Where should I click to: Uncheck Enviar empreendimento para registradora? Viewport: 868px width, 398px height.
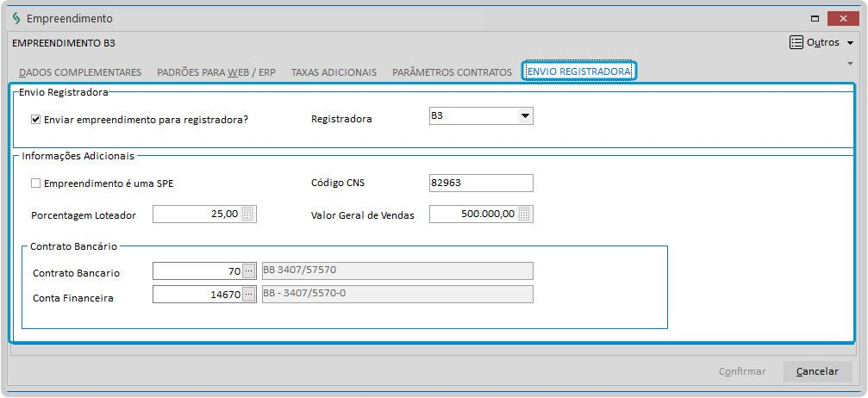[36, 119]
